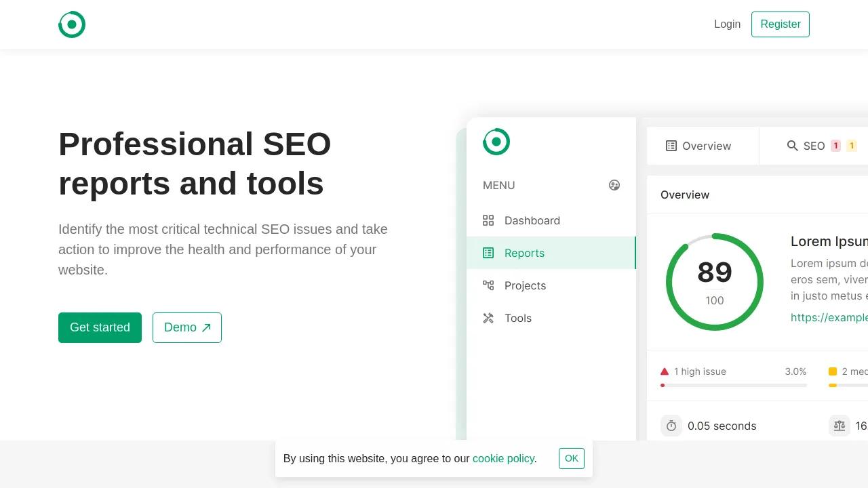Click the Tools wrench icon
This screenshot has height=488, width=868.
point(488,318)
